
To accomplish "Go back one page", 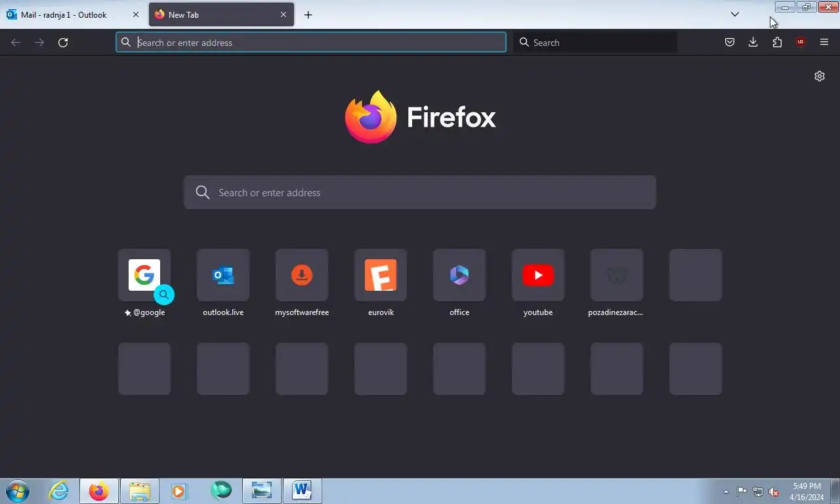I will click(16, 43).
